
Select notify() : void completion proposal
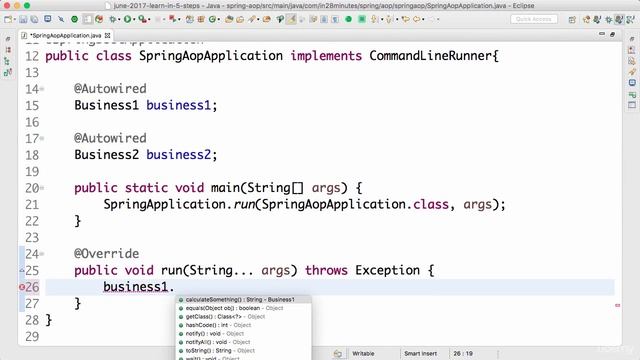click(x=243, y=334)
